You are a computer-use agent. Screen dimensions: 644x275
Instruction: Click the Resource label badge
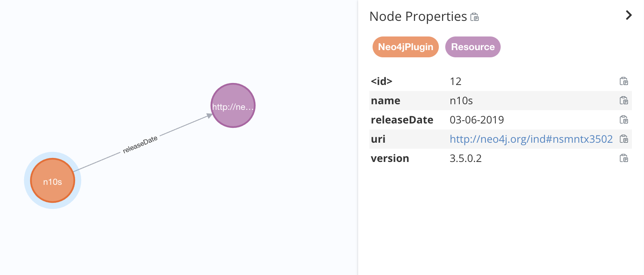point(473,47)
